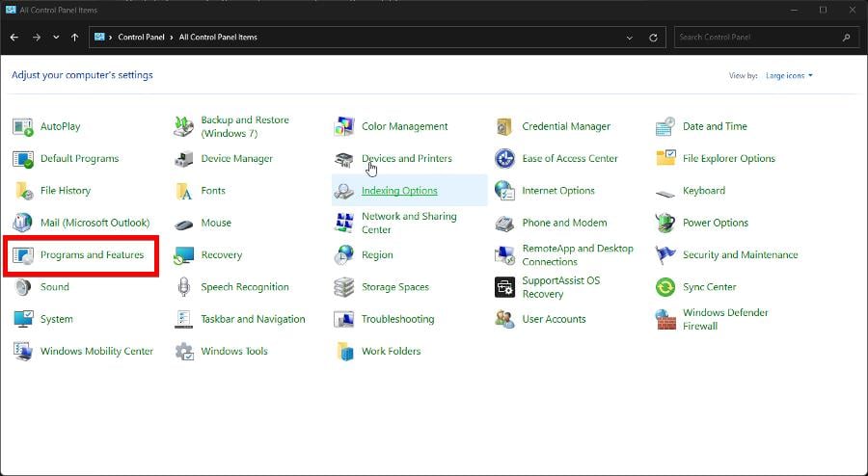Image resolution: width=868 pixels, height=476 pixels.
Task: Expand the chevron before Control Panel breadcrumb
Action: coord(111,37)
